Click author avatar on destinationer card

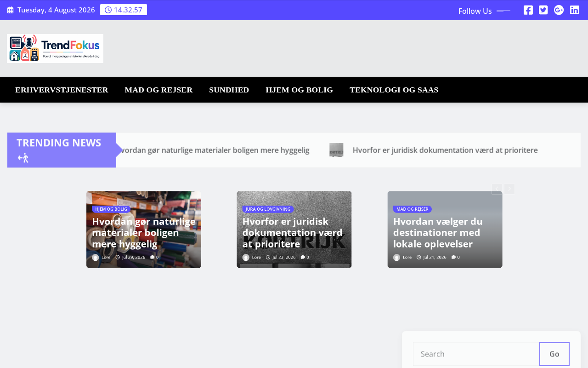point(397,258)
